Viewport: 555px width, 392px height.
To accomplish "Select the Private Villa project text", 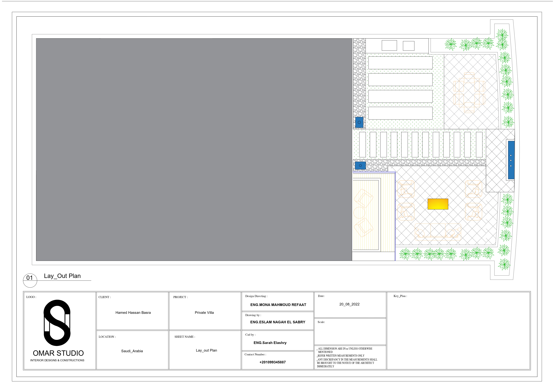I will [204, 312].
